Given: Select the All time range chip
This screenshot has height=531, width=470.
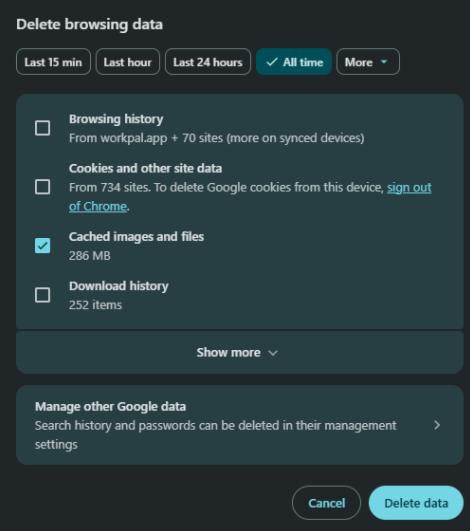Looking at the screenshot, I should [x=294, y=62].
